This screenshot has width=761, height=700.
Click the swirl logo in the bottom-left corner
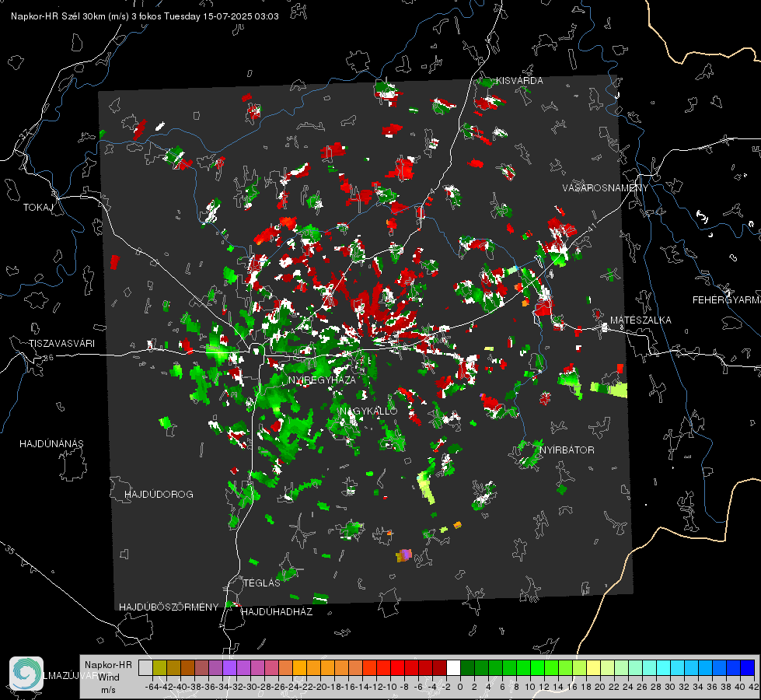tap(26, 674)
